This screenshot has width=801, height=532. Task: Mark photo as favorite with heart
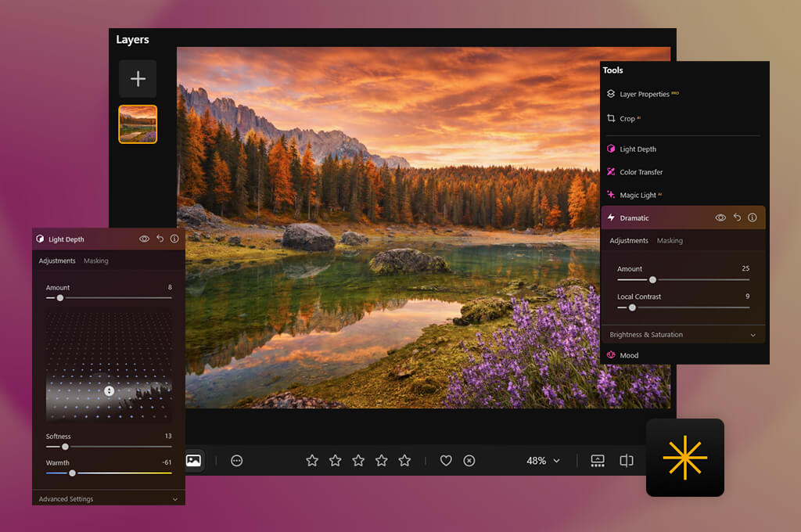click(446, 461)
